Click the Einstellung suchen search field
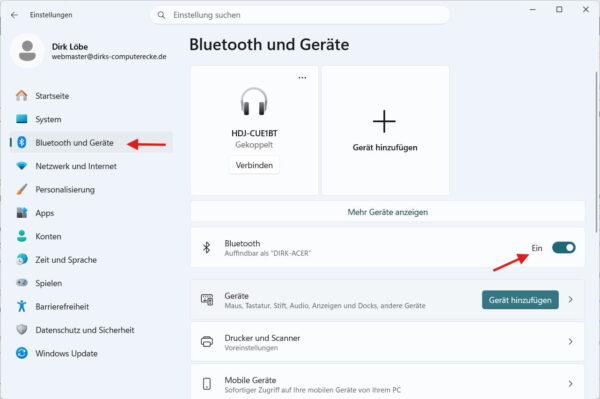Image resolution: width=600 pixels, height=399 pixels. 300,15
